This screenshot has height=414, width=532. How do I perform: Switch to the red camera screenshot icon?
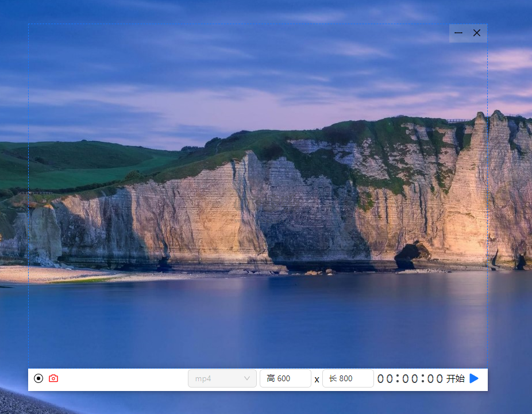point(53,378)
